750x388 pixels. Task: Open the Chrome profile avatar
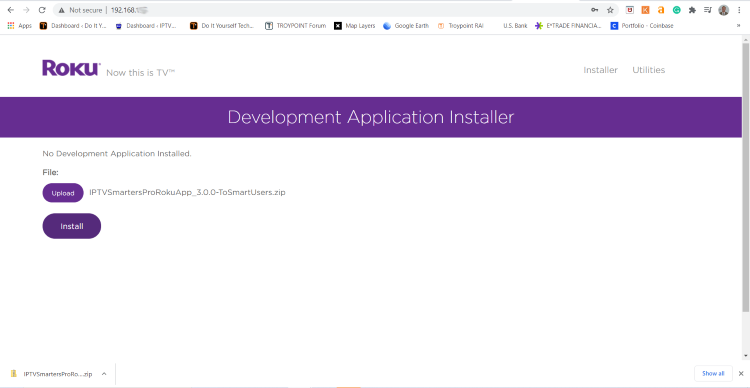(724, 10)
